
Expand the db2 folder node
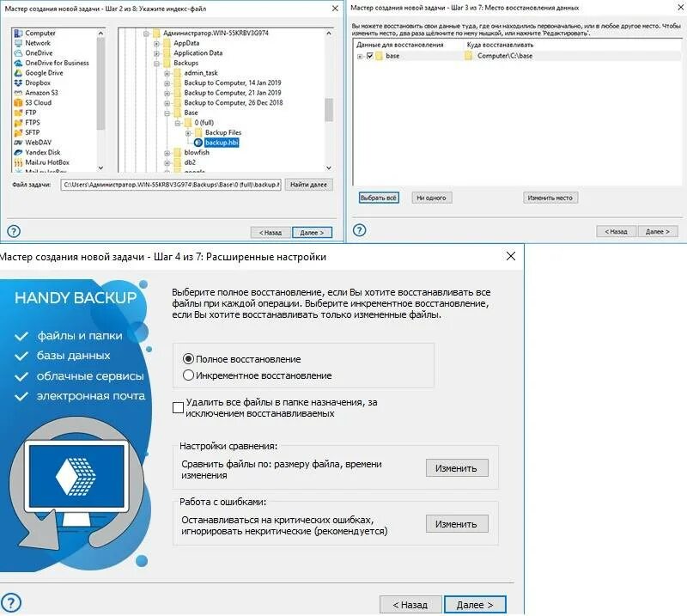point(167,162)
